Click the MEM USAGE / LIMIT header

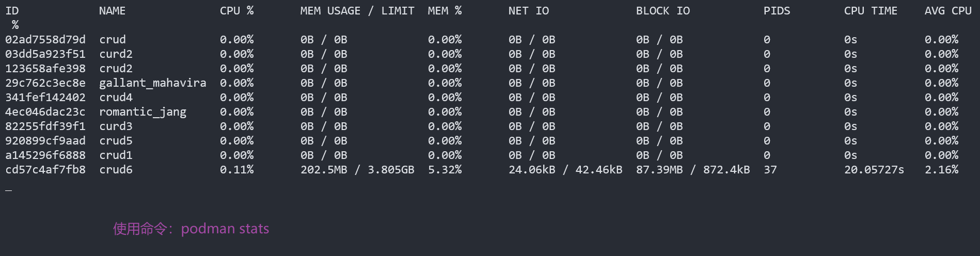pyautogui.click(x=357, y=11)
